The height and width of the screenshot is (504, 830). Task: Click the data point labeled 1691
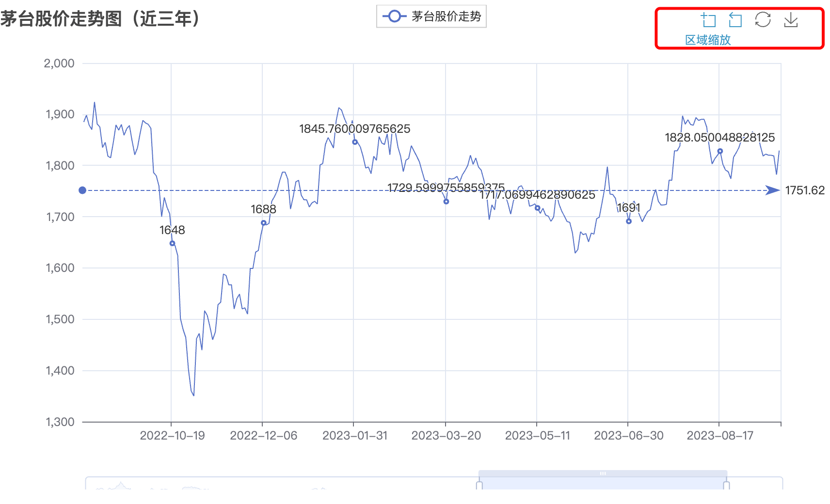[629, 221]
